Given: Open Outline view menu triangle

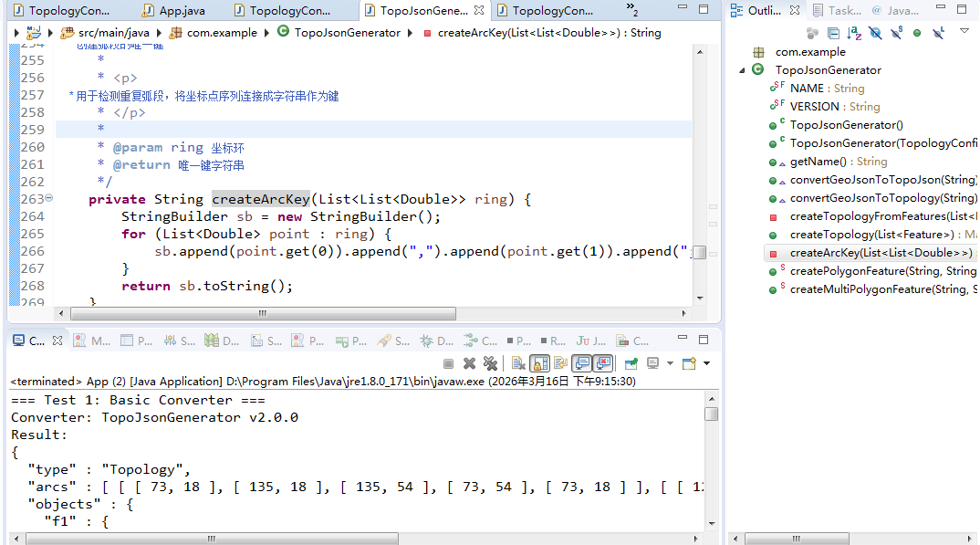Looking at the screenshot, I should (x=964, y=31).
